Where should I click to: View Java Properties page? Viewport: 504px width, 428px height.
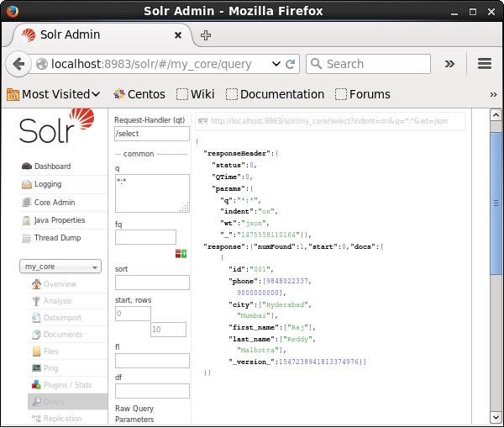(x=59, y=220)
